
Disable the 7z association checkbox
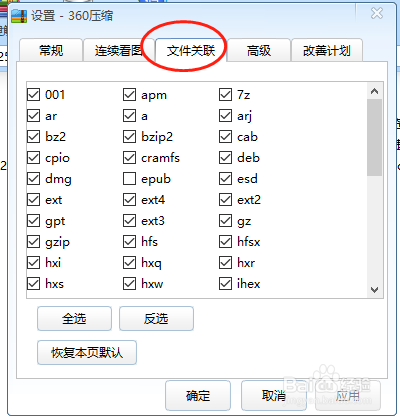tap(226, 95)
